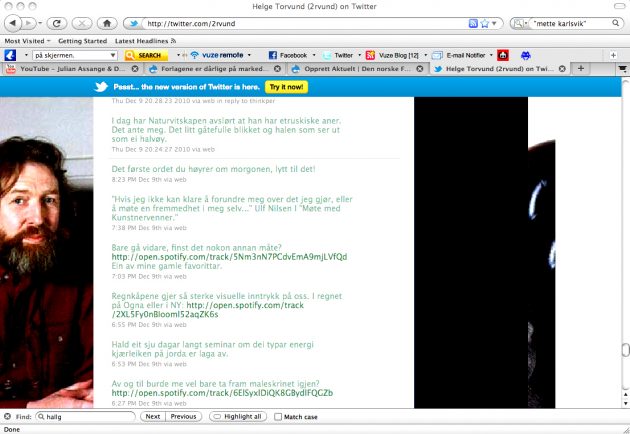This screenshot has height=434, width=630.
Task: Click Next in the Find bar
Action: [153, 417]
